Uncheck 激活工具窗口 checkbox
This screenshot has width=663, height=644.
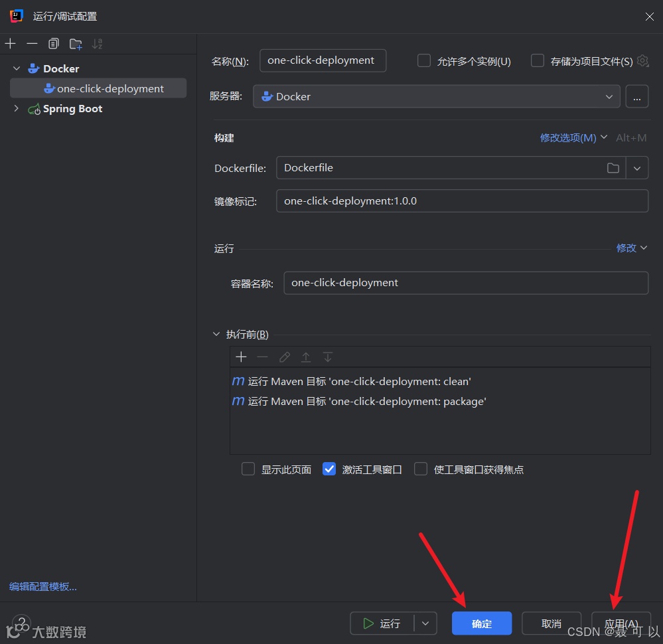point(329,469)
